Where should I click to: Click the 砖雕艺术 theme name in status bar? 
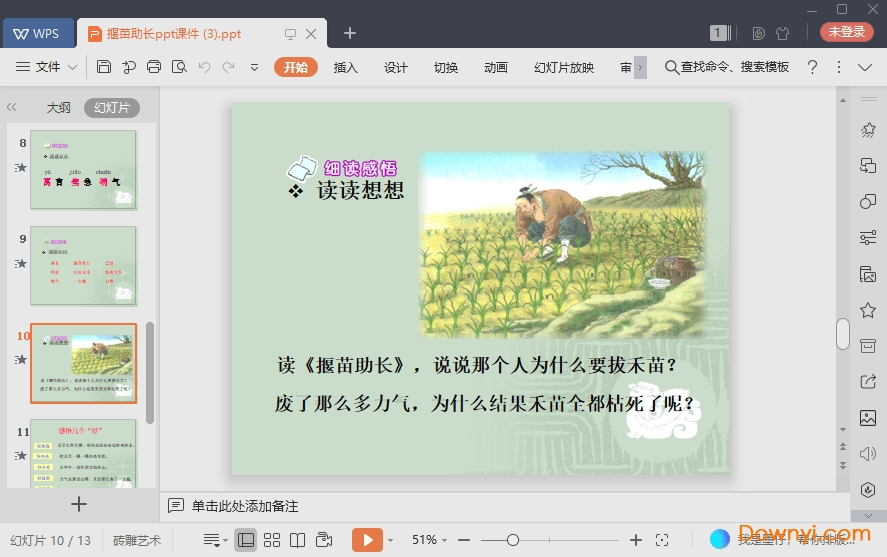click(x=137, y=541)
